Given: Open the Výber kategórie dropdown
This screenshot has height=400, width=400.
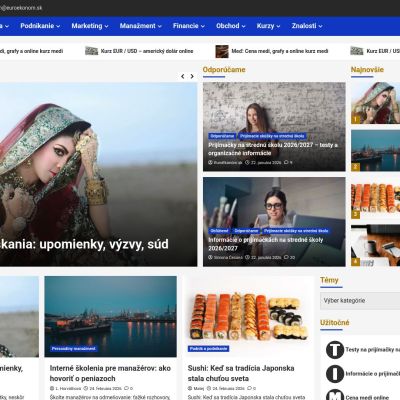Looking at the screenshot, I should (360, 301).
